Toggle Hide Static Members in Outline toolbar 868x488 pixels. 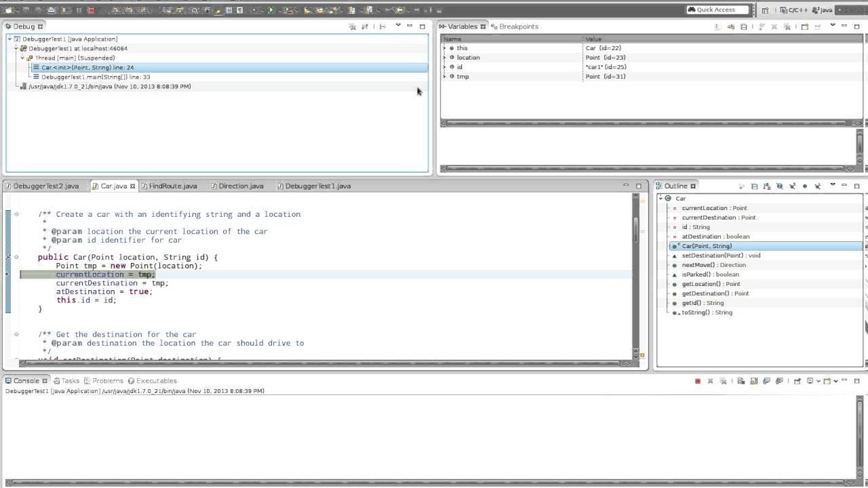click(x=792, y=186)
